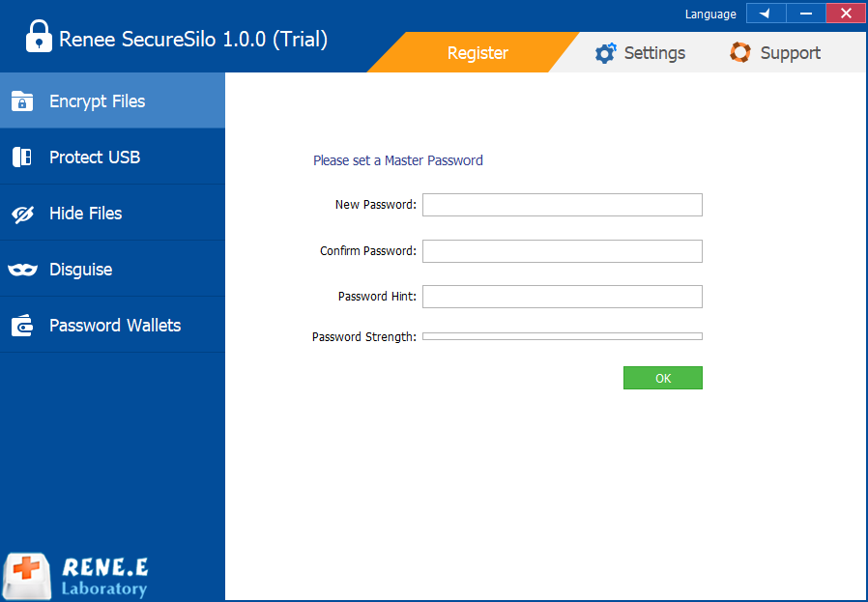Minimize the SecureSilo window
The height and width of the screenshot is (602, 868).
(x=806, y=14)
